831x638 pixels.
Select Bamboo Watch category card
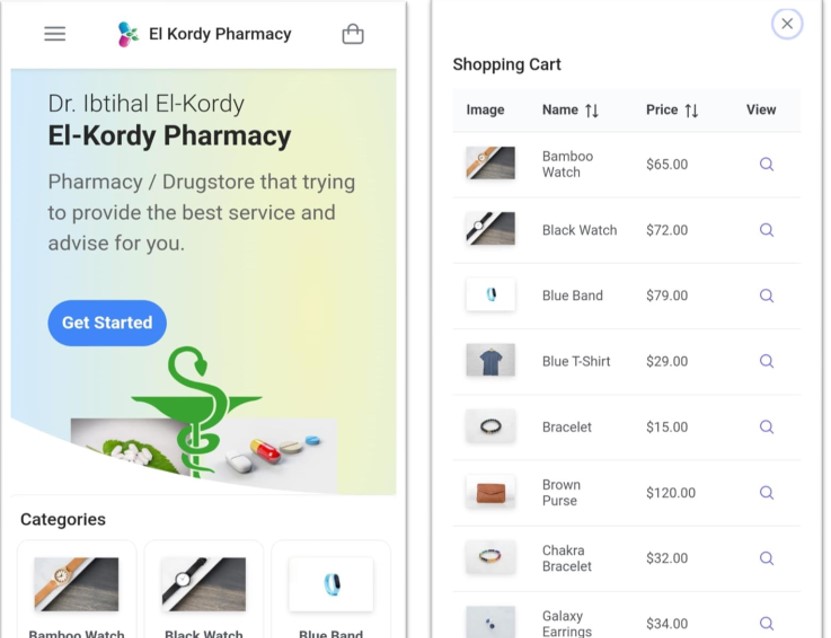(76, 589)
